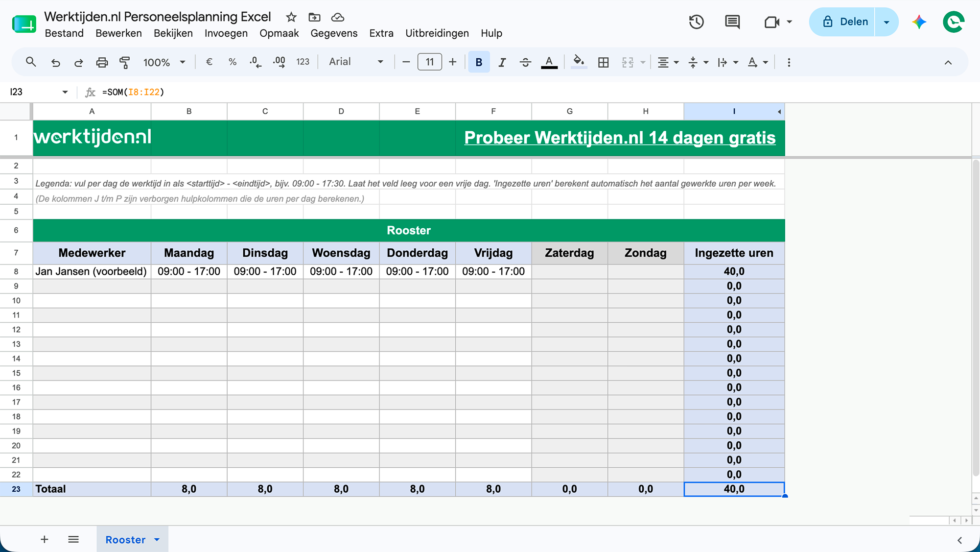The image size is (980, 552).
Task: Open the Gemini sparkle icon
Action: [919, 22]
